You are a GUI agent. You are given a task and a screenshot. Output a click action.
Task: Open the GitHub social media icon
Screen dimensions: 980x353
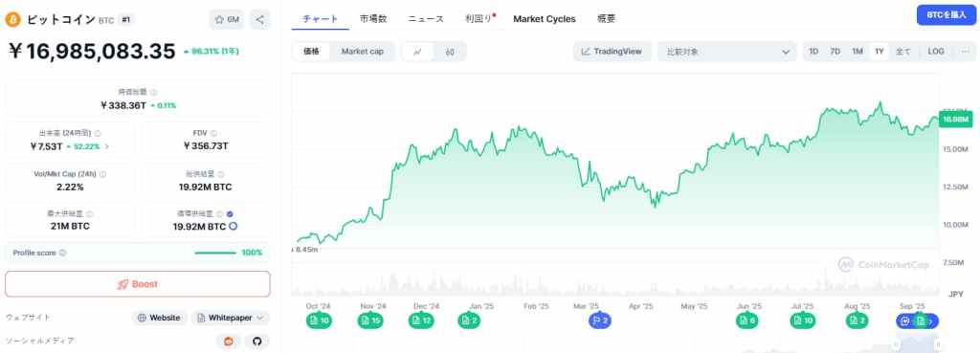point(256,342)
